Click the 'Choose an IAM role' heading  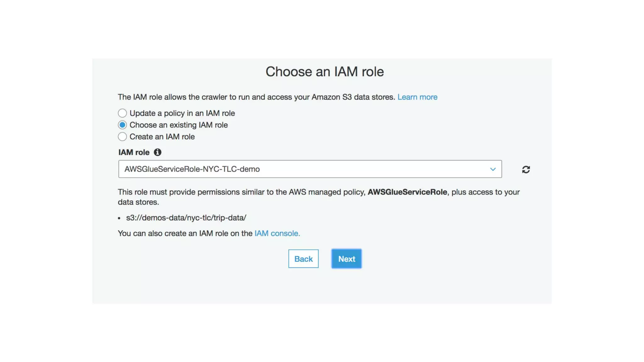point(325,72)
